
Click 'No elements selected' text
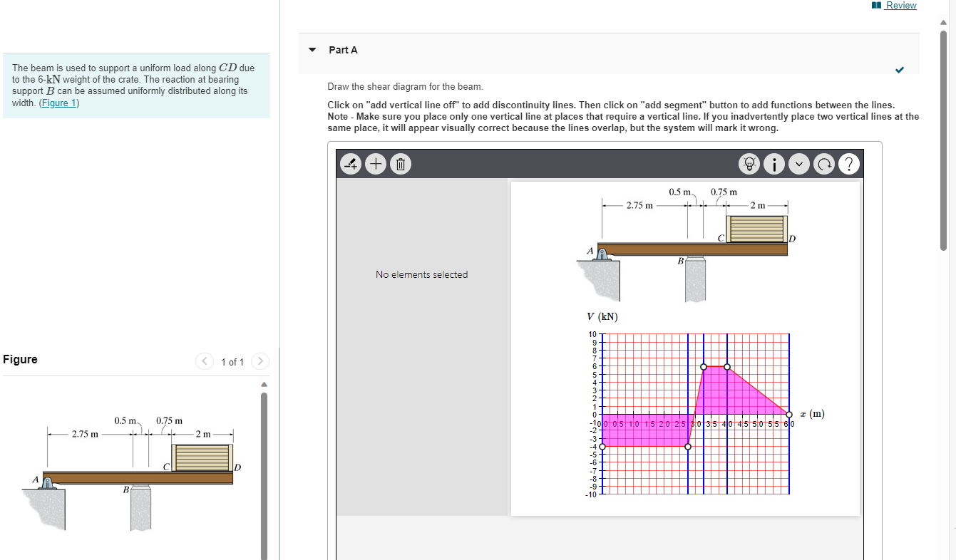(x=422, y=274)
